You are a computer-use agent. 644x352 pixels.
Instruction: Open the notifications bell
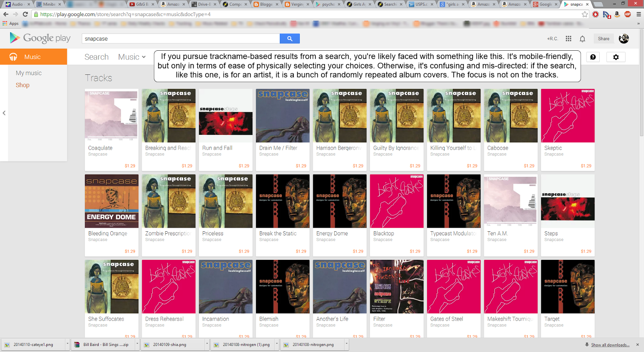582,39
